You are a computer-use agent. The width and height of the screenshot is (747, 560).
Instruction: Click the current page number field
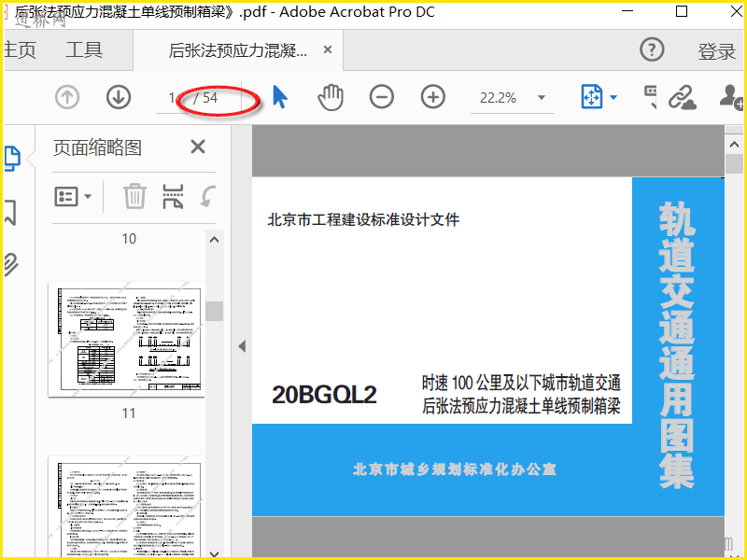pos(173,98)
